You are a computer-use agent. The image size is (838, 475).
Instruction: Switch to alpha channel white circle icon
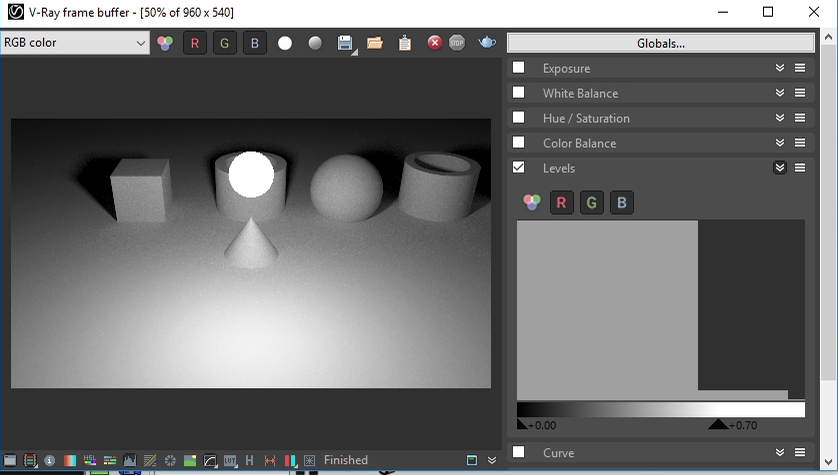coord(285,43)
